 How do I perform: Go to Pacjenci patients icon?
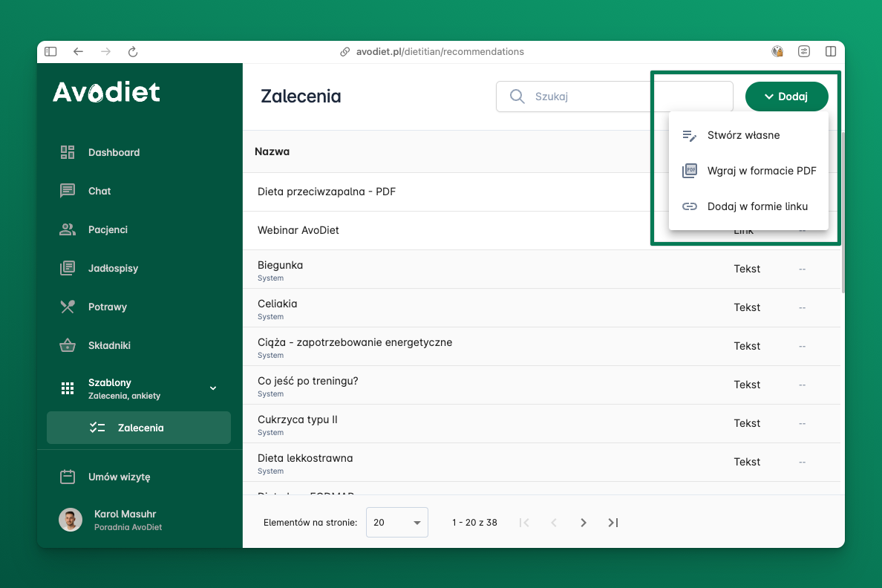click(68, 229)
